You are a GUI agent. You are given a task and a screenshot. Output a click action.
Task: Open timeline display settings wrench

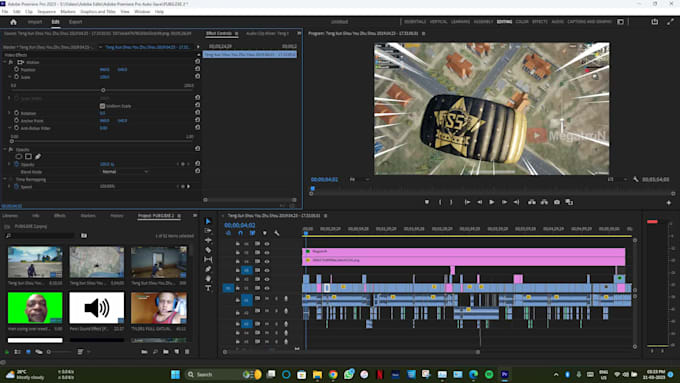click(277, 233)
